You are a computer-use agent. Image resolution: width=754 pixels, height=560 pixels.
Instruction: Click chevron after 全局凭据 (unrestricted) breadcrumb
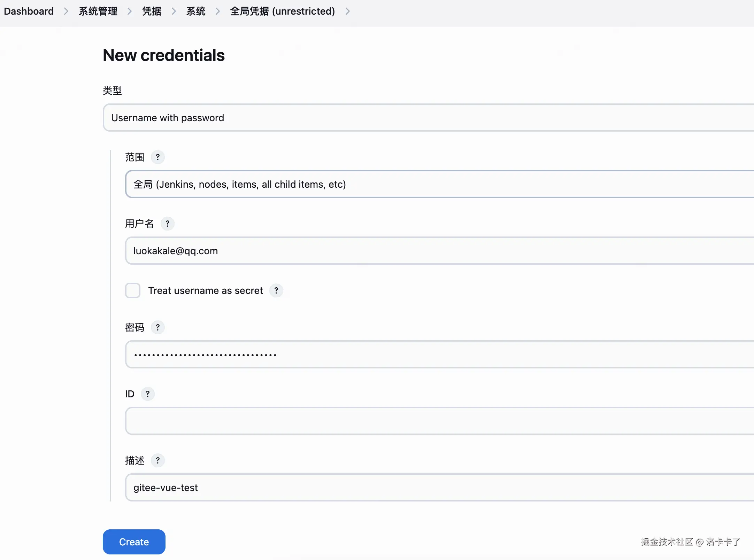tap(347, 11)
